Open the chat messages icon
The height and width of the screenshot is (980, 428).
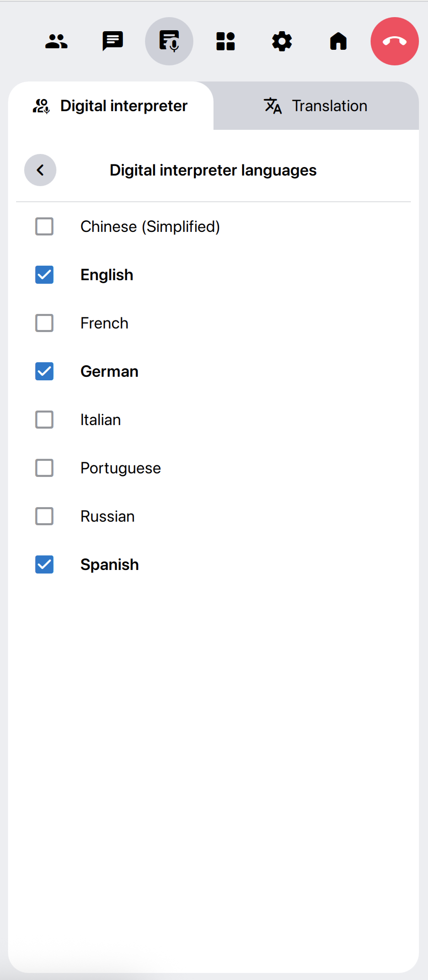coord(113,41)
